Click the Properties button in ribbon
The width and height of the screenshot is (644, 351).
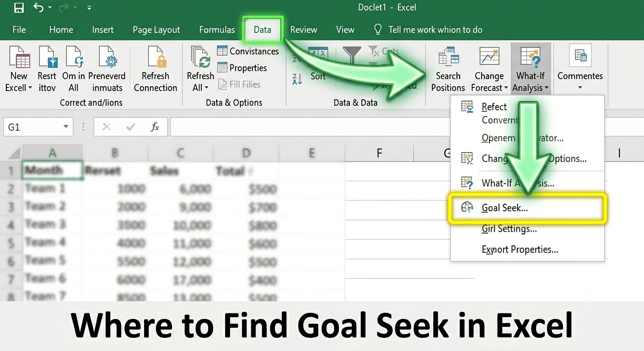[x=242, y=68]
